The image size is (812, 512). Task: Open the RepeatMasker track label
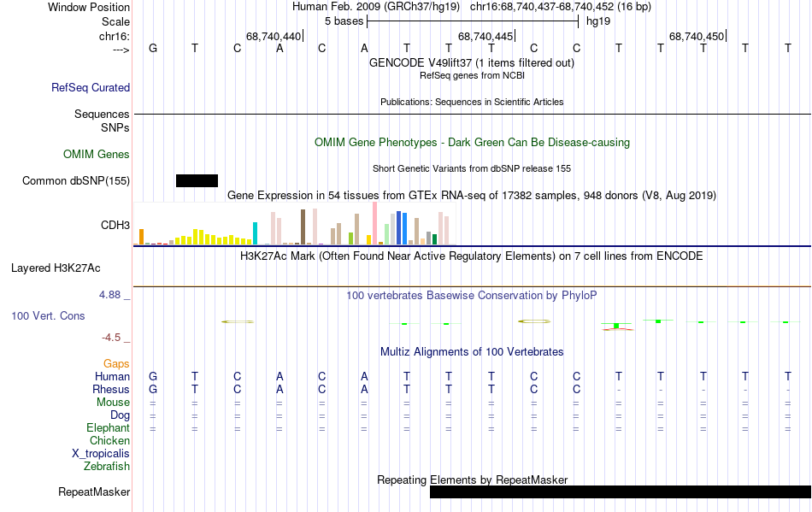[94, 491]
